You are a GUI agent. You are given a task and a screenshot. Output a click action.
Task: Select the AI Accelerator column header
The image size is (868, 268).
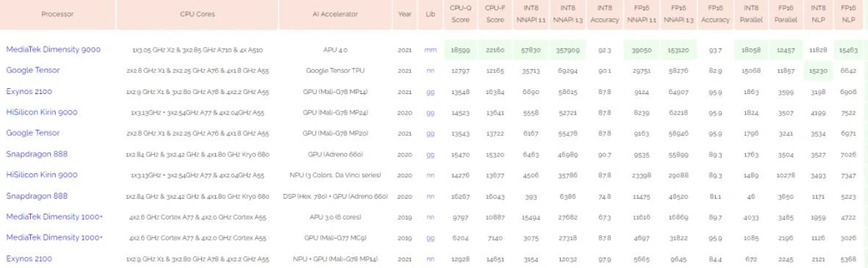(335, 15)
